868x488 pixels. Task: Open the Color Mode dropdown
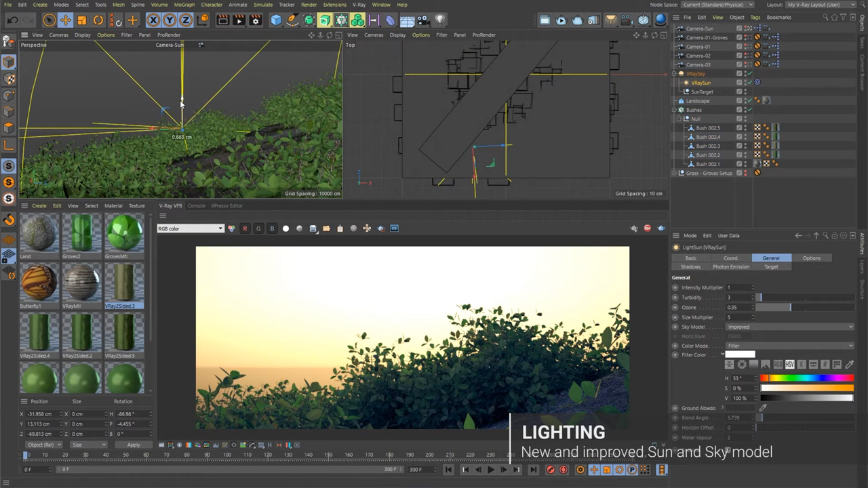click(x=790, y=346)
